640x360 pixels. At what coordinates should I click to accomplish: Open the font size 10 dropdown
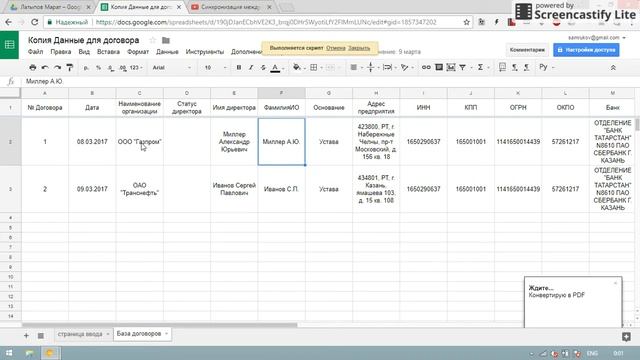point(215,68)
